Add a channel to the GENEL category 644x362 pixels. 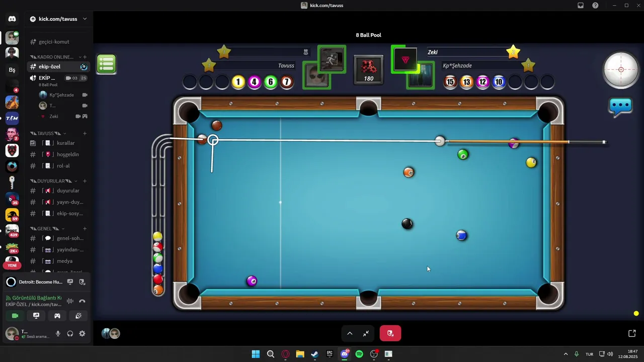[x=85, y=229]
